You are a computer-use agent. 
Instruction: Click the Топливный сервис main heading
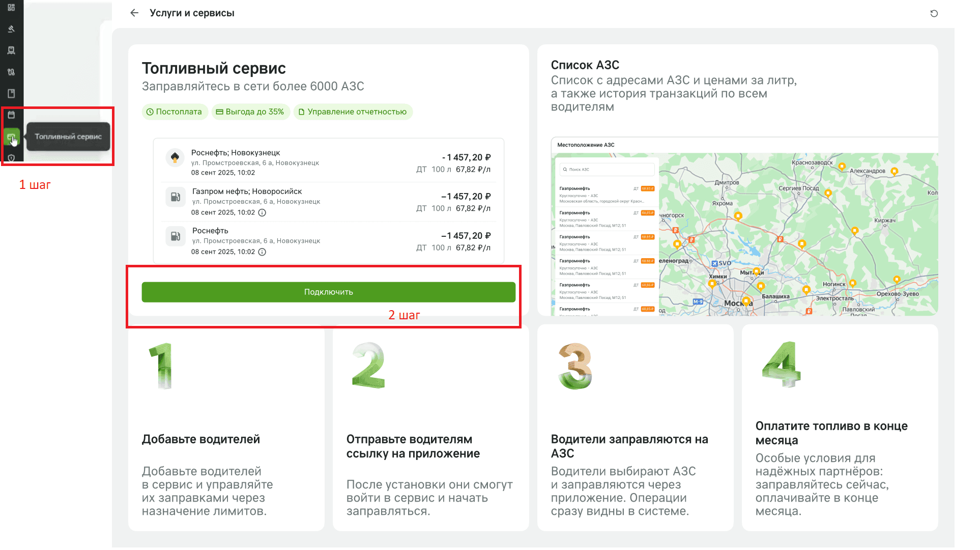[x=214, y=68]
